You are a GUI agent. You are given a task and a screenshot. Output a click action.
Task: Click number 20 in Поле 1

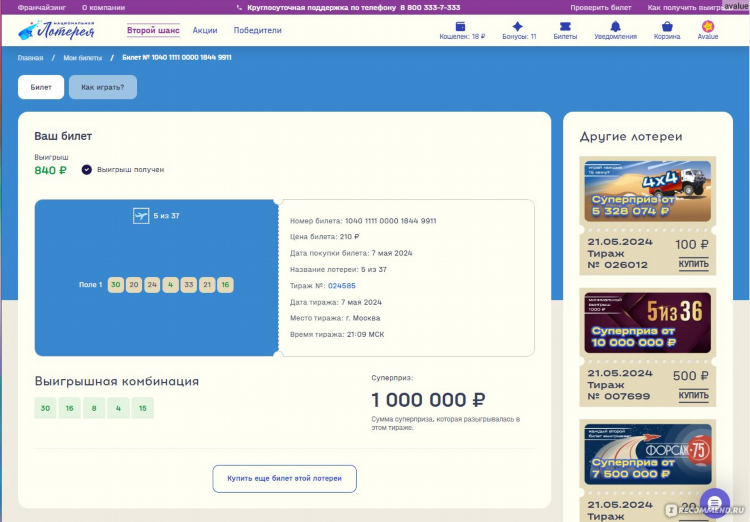click(x=134, y=285)
